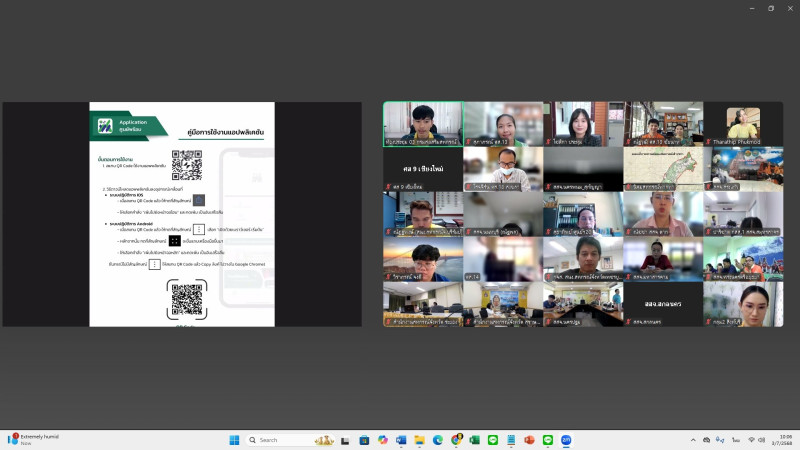800x450 pixels.
Task: Select the tile showing a province map
Action: tap(663, 169)
